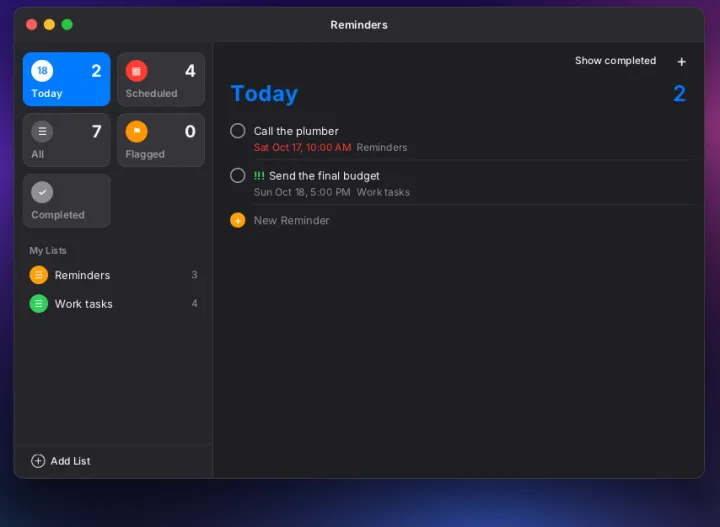The image size is (720, 527).
Task: Click the date Sun Oct 18, 5:00 PM
Action: point(302,192)
